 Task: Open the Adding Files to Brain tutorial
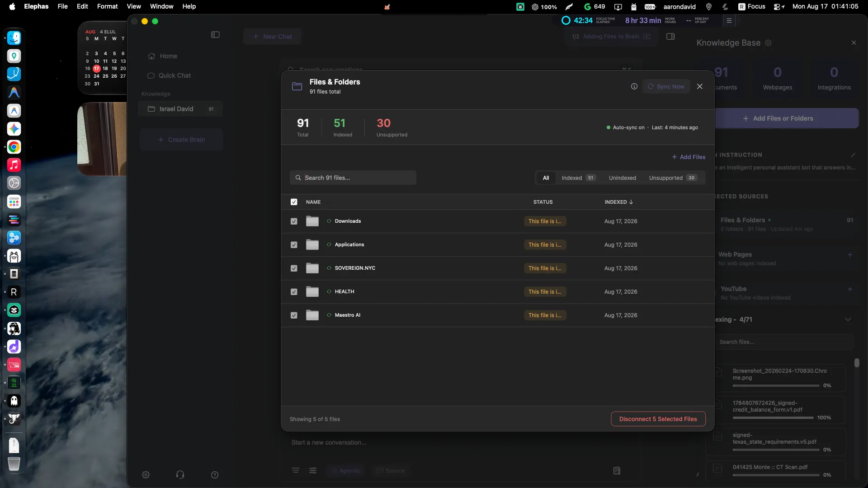(611, 37)
